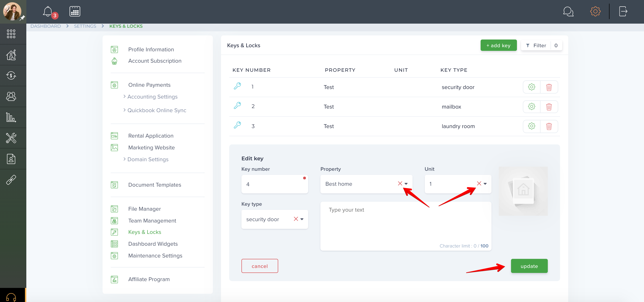Go to SETTINGS breadcrumb
Viewport: 644px width, 302px height.
pyautogui.click(x=85, y=26)
